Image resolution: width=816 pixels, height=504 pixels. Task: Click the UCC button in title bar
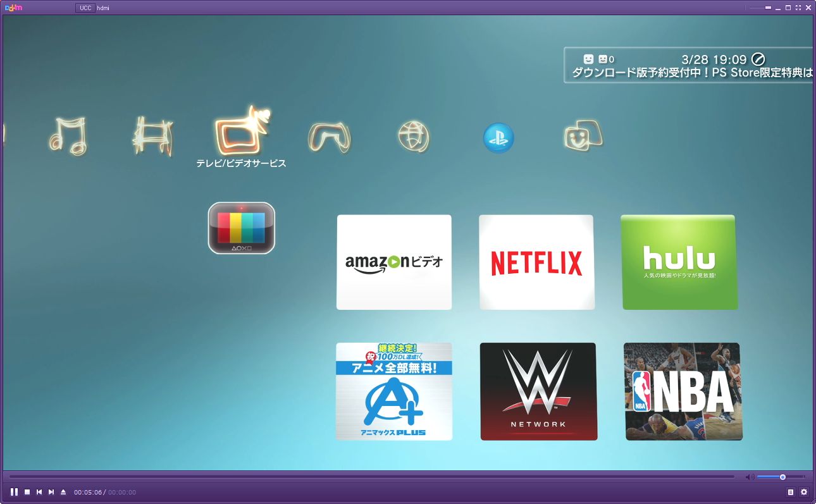(x=85, y=8)
